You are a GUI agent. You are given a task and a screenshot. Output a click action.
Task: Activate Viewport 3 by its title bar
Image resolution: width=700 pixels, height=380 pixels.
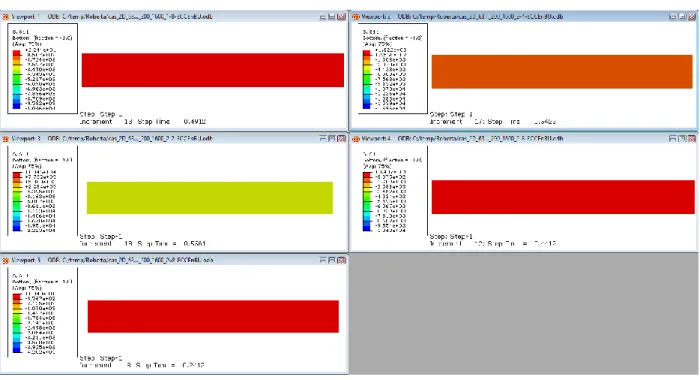[x=174, y=138]
